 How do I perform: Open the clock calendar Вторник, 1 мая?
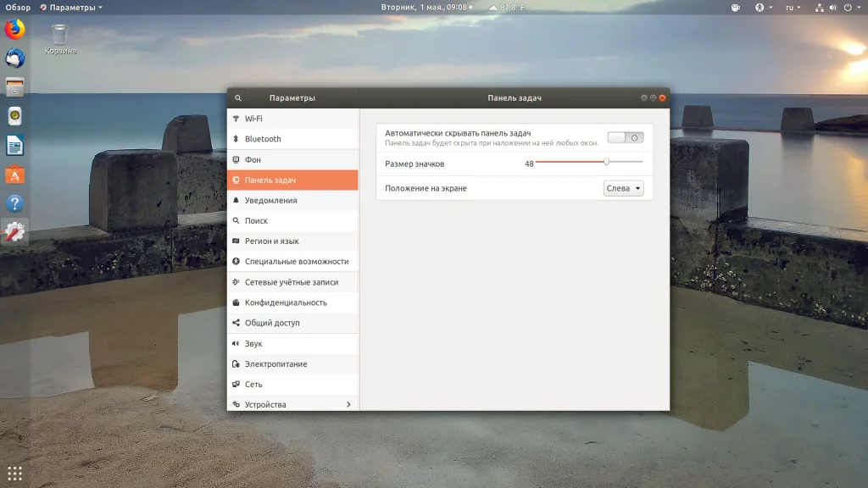coord(426,7)
